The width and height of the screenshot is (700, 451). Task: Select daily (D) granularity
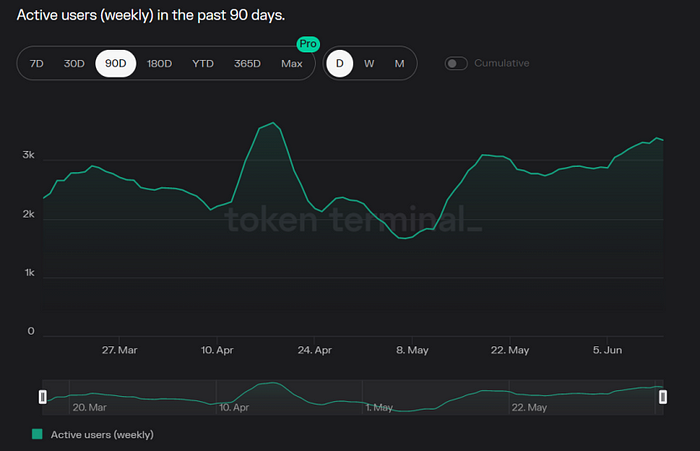click(340, 64)
